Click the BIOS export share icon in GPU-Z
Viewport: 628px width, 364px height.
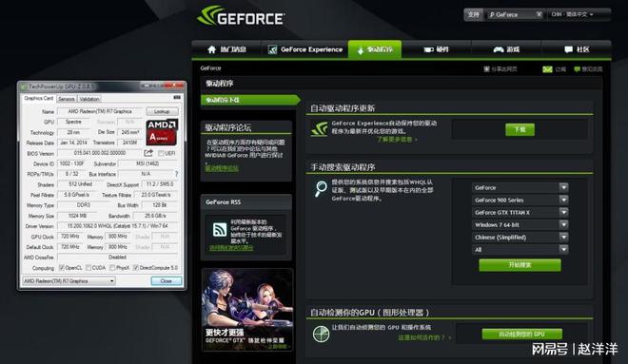148,153
